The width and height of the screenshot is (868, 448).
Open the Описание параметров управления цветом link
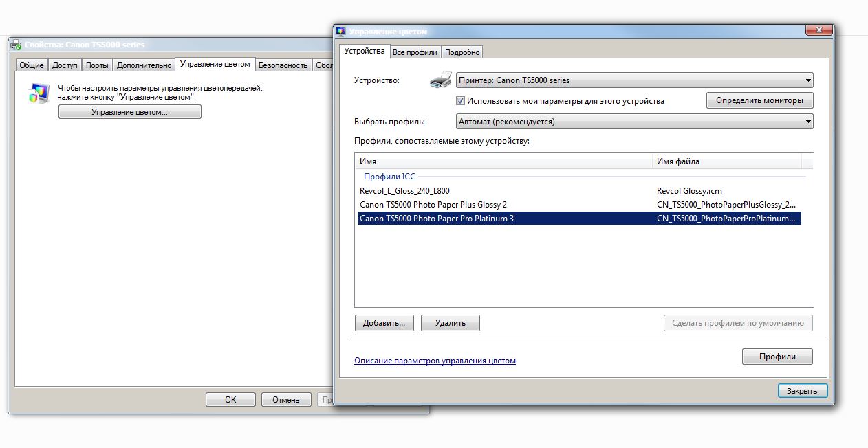pyautogui.click(x=435, y=361)
